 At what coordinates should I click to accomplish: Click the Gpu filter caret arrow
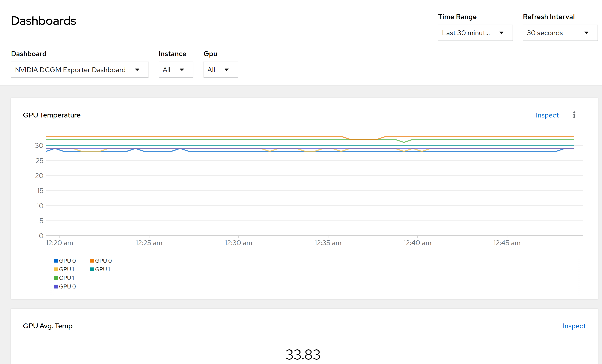[227, 70]
